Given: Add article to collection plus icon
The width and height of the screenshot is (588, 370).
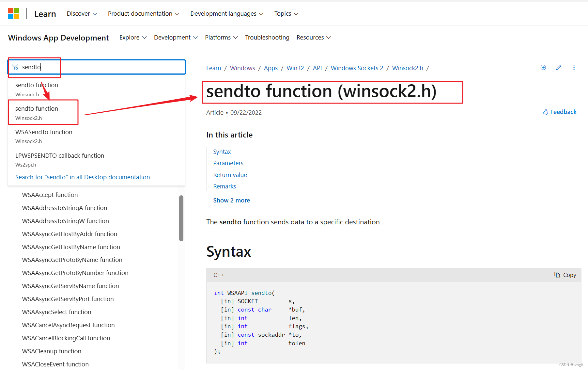Looking at the screenshot, I should point(543,68).
